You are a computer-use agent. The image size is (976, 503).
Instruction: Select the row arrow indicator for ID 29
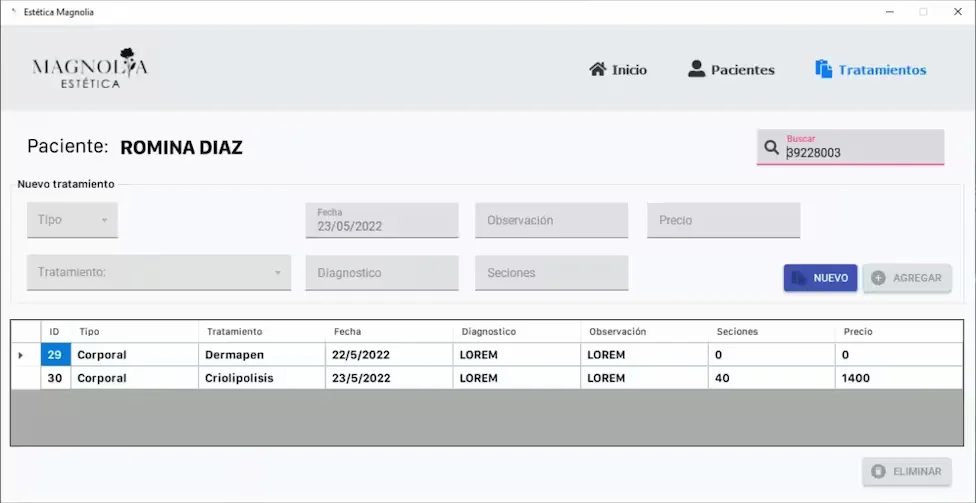[21, 355]
